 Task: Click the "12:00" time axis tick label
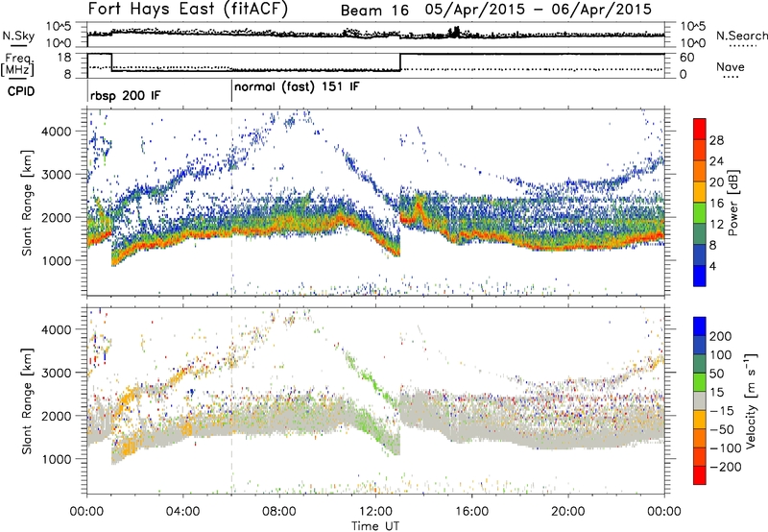click(x=375, y=512)
